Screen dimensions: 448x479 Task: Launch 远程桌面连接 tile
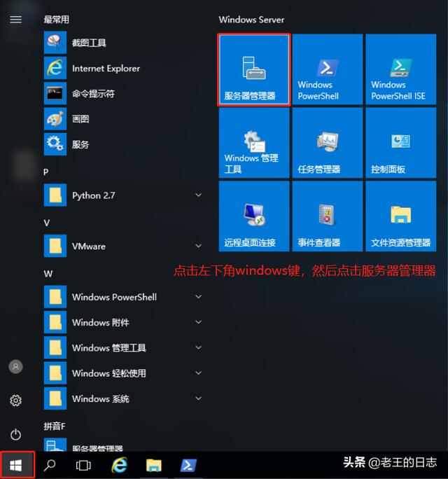(254, 216)
